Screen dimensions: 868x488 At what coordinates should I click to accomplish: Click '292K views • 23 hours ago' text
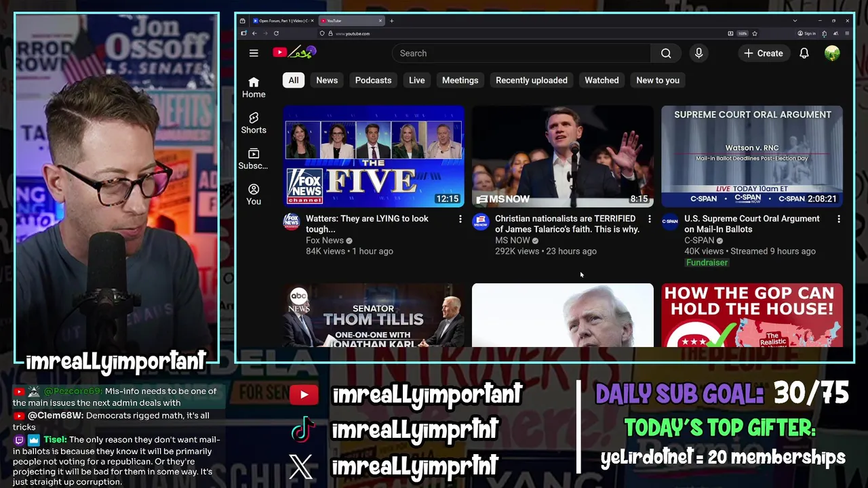(546, 251)
